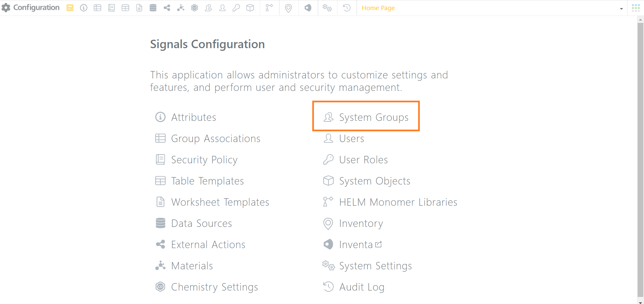This screenshot has height=304, width=644.
Task: Open Users from the toolbar single-person icon
Action: click(222, 8)
